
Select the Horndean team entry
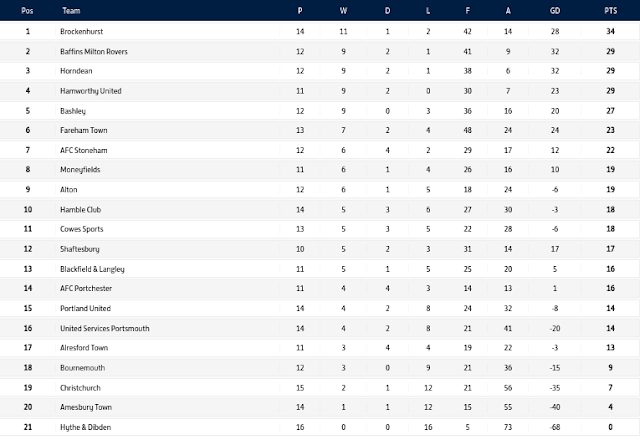pos(76,71)
